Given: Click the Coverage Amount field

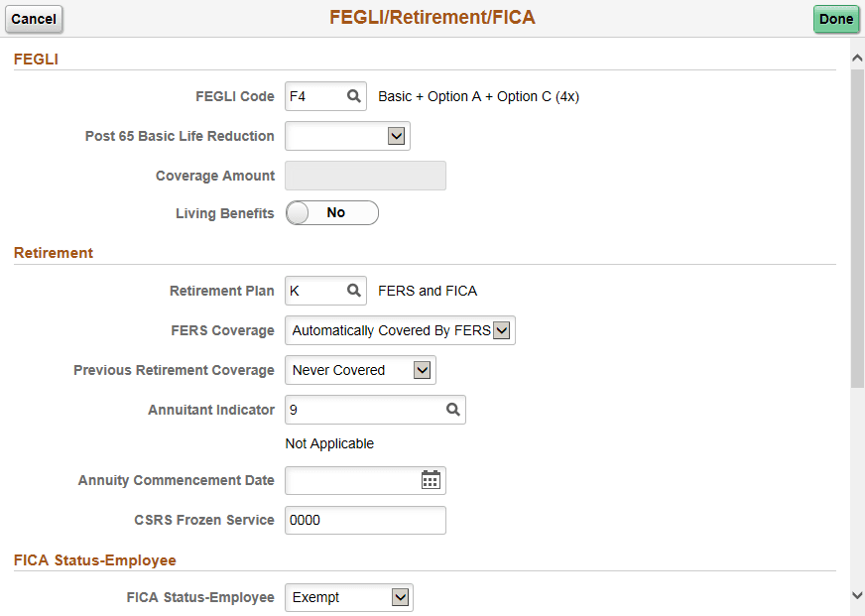Looking at the screenshot, I should coord(365,176).
